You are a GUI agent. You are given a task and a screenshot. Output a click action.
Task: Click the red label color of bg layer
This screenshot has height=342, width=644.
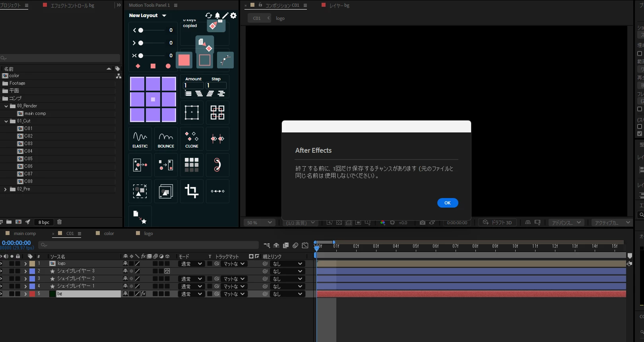click(x=32, y=294)
